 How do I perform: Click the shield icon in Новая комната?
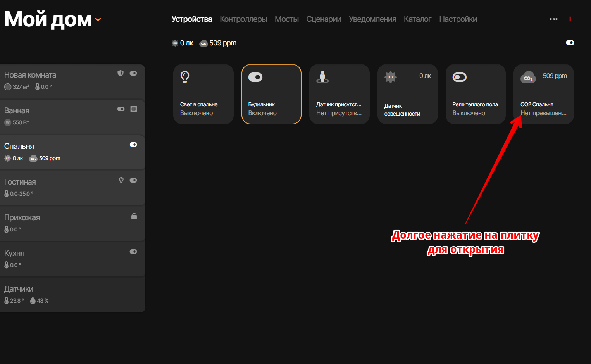[x=121, y=73]
